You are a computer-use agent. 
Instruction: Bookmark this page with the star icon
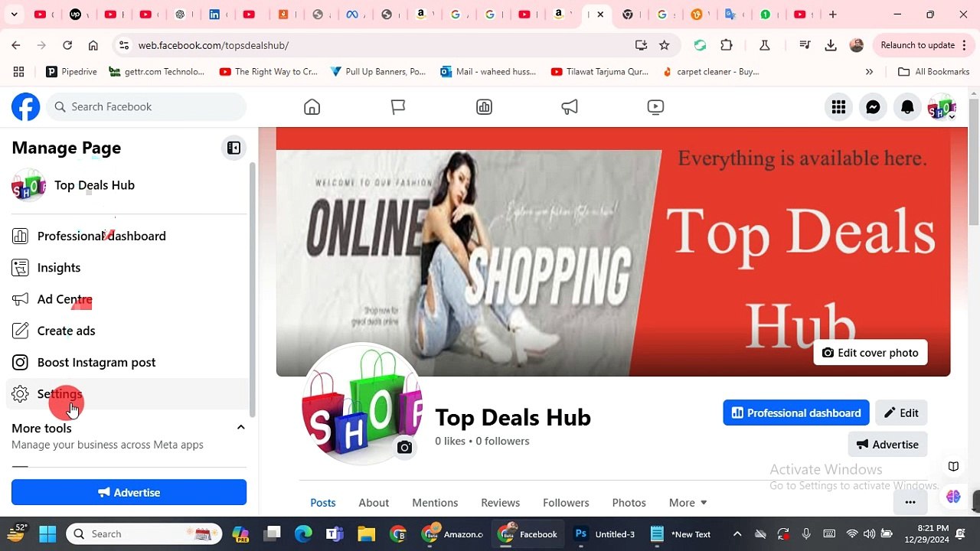[x=665, y=45]
